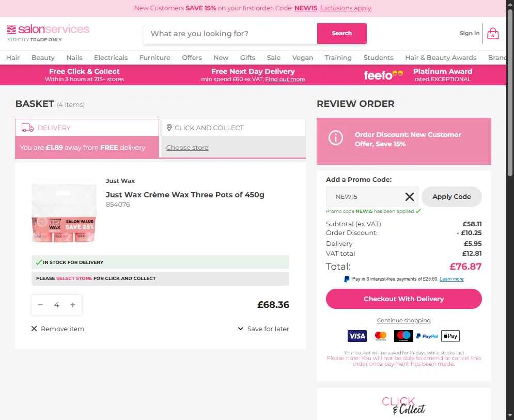Click the quantity value 4
The image size is (514, 420).
57,305
